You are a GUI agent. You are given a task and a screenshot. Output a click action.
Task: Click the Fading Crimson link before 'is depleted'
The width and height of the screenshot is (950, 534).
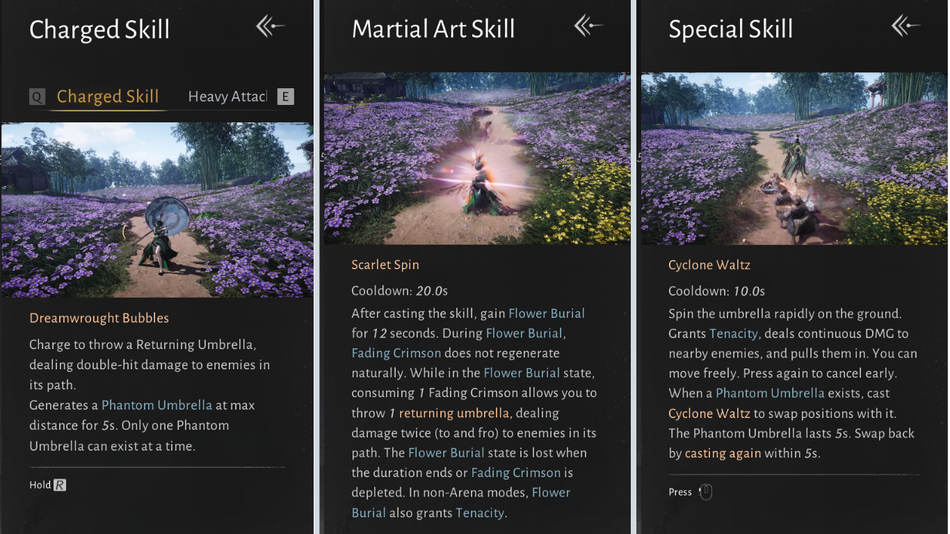pyautogui.click(x=516, y=472)
